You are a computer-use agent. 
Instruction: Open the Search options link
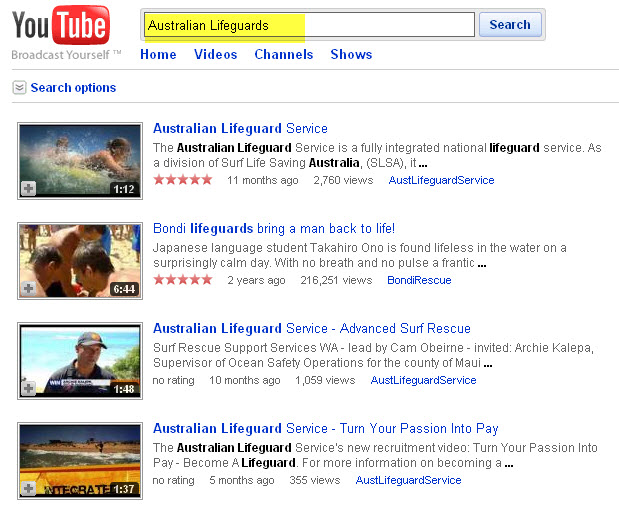[x=73, y=88]
